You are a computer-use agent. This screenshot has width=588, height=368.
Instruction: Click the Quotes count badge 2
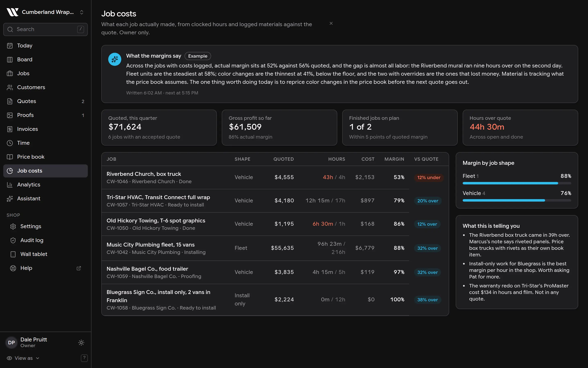pyautogui.click(x=83, y=101)
